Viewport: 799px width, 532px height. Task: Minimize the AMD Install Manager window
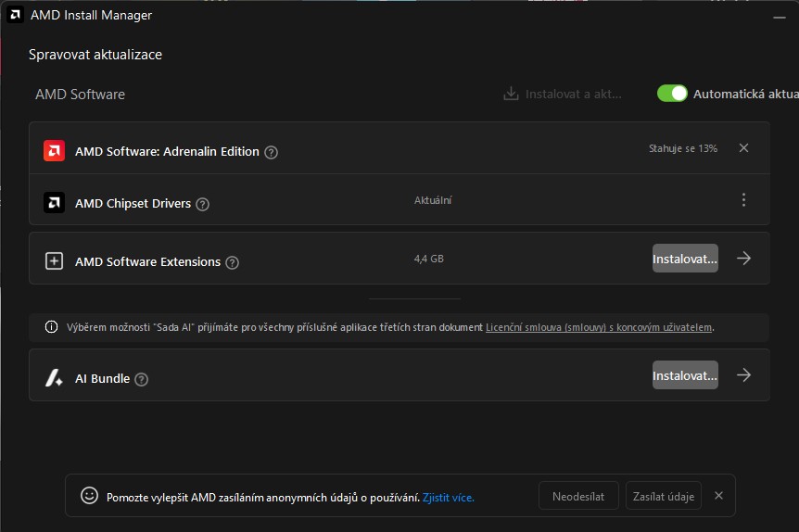780,17
